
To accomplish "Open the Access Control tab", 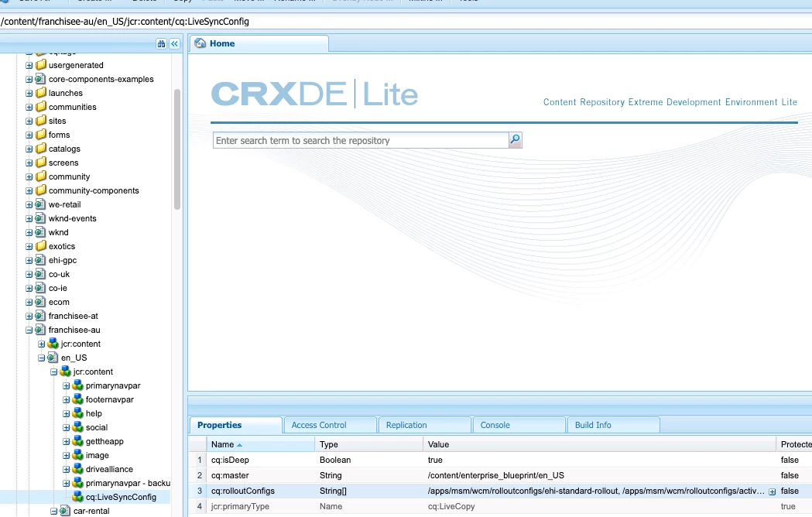I will click(331, 425).
